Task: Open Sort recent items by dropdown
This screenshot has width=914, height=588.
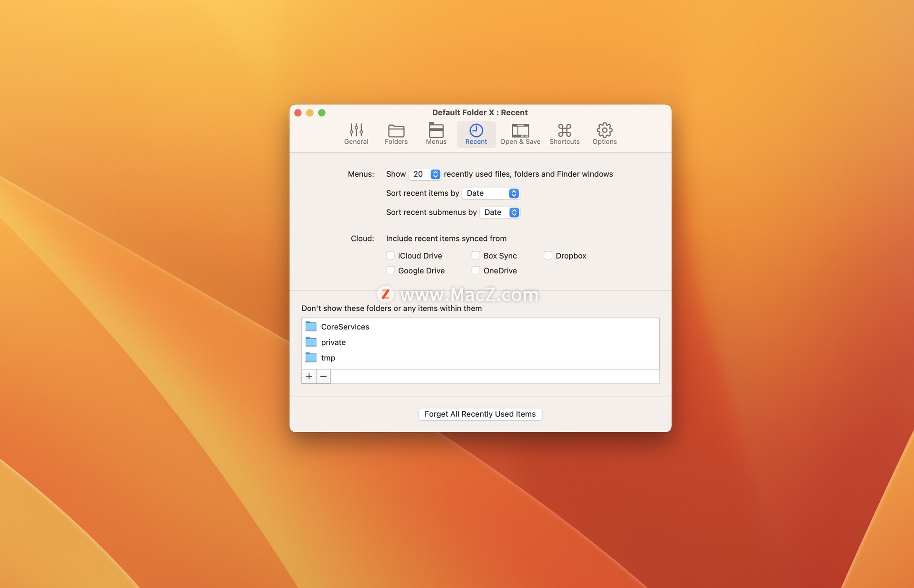Action: pos(491,193)
